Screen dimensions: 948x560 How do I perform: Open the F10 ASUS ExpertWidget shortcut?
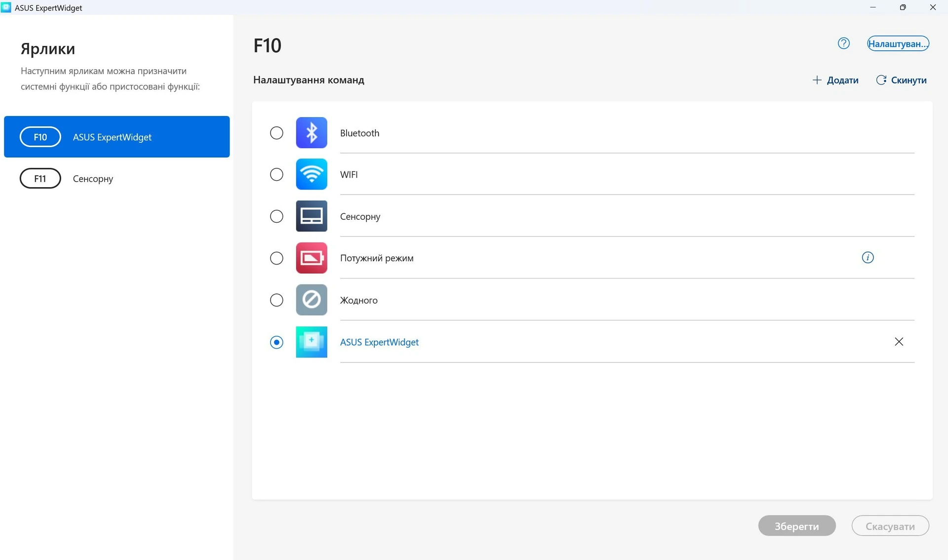click(117, 137)
